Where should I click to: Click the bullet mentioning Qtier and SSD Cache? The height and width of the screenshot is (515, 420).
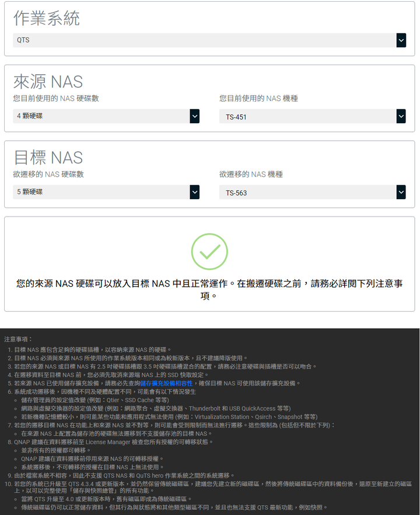pyautogui.click(x=95, y=400)
